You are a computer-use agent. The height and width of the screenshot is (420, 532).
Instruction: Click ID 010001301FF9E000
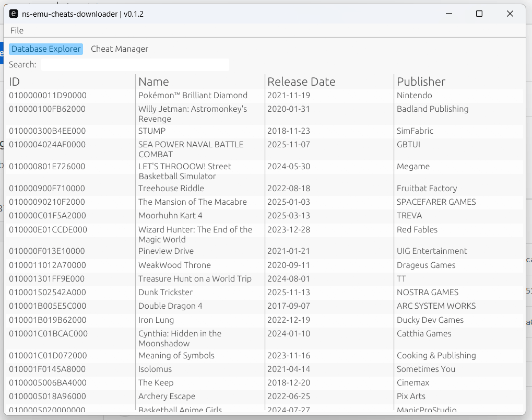(x=47, y=279)
